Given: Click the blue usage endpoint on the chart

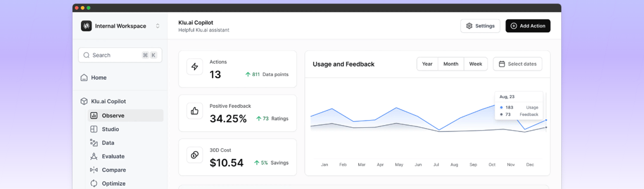Looking at the screenshot, I should (x=546, y=120).
